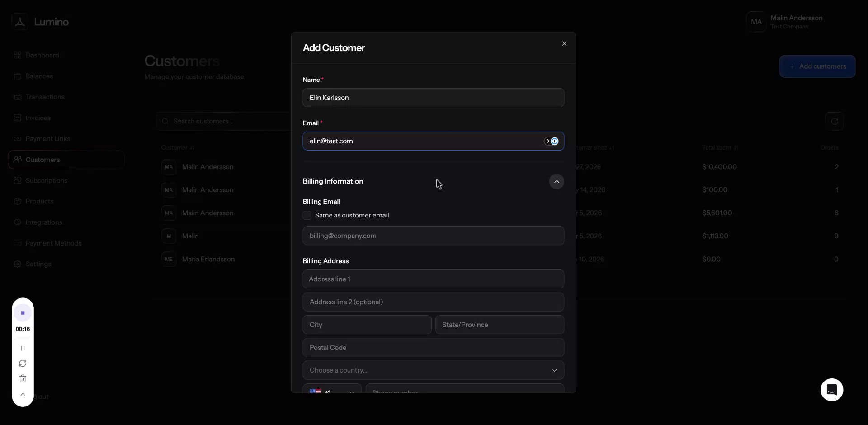The image size is (868, 425).
Task: Select Customers in sidebar
Action: click(x=66, y=160)
